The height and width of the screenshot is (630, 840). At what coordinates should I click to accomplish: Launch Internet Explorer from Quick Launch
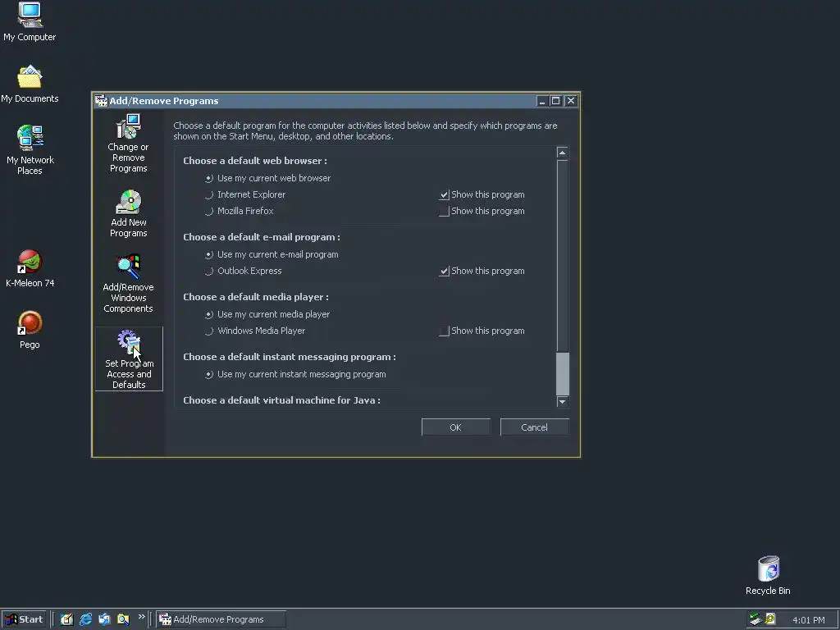(x=85, y=619)
